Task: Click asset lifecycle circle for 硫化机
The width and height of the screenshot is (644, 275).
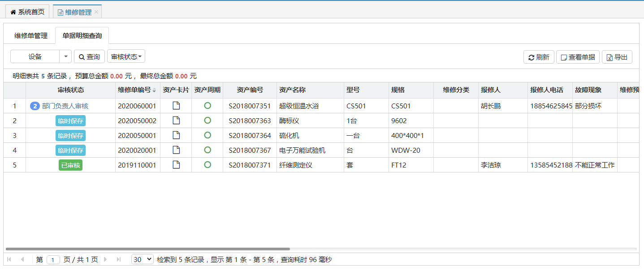Action: tap(207, 135)
